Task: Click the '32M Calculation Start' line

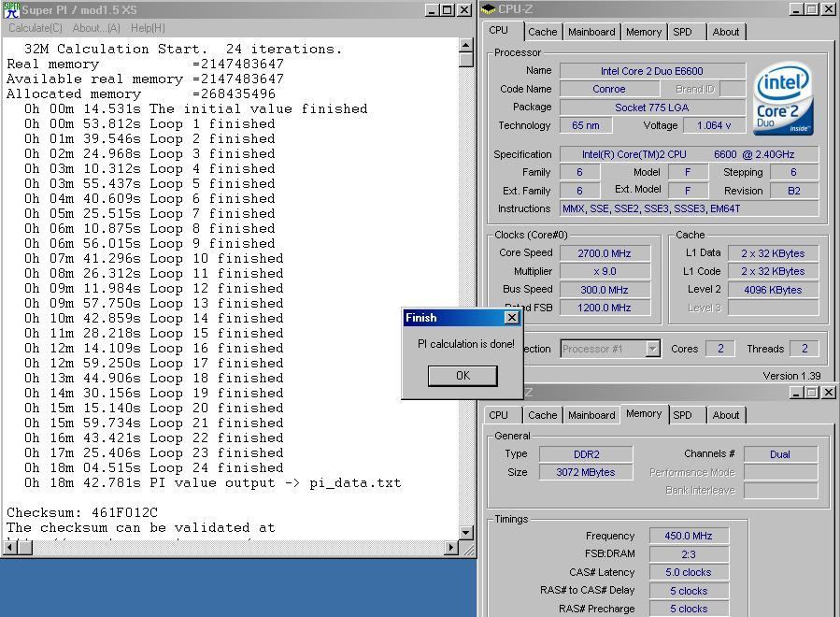Action: click(183, 49)
